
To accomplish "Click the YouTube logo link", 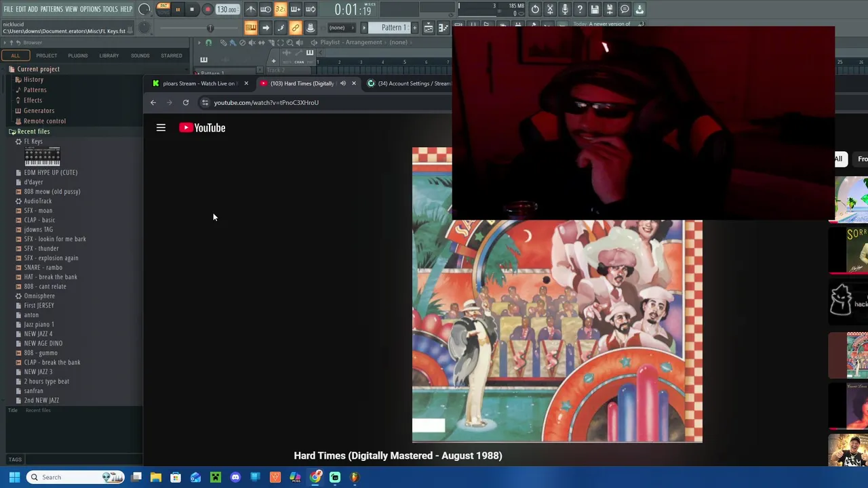I will click(x=202, y=127).
